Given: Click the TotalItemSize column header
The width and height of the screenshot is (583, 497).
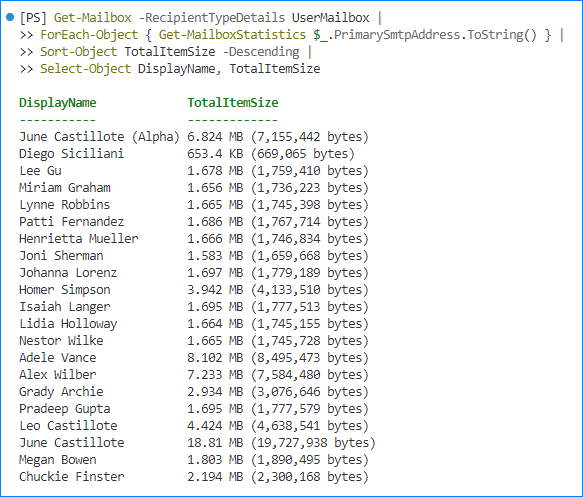Looking at the screenshot, I should [x=233, y=103].
